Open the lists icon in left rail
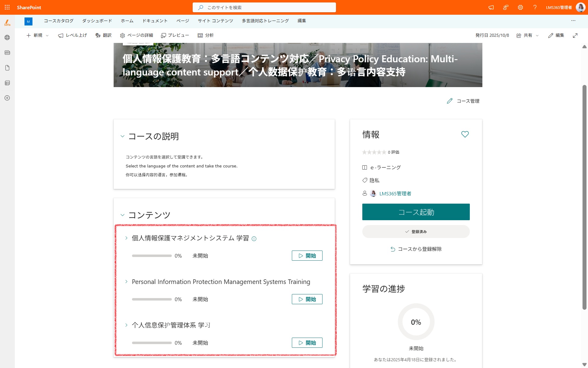This screenshot has height=368, width=588. (7, 83)
